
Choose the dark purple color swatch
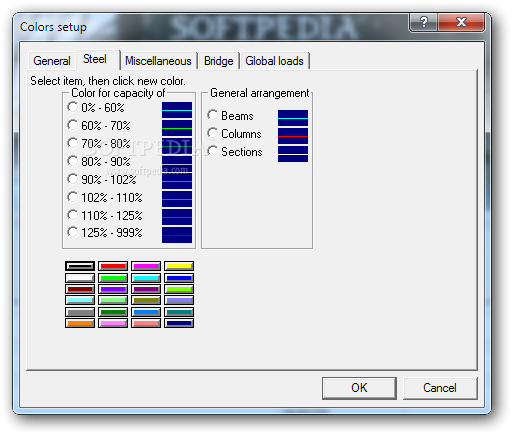(146, 289)
